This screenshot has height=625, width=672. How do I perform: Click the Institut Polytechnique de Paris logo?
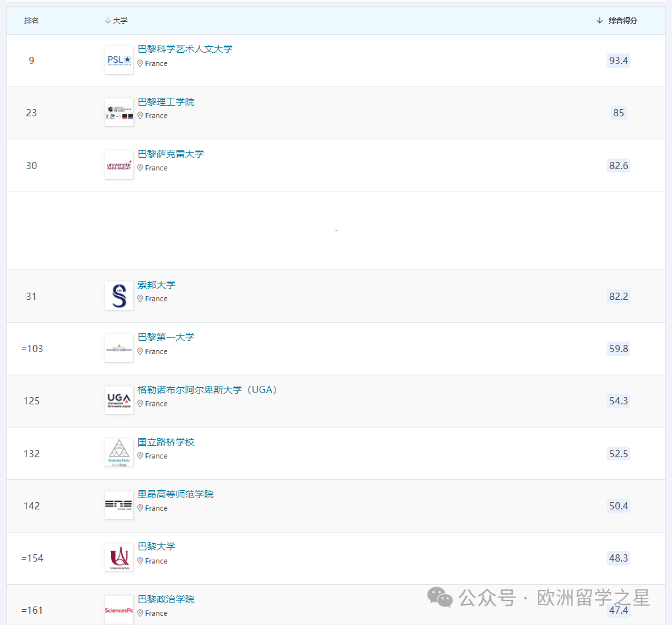coord(119,113)
